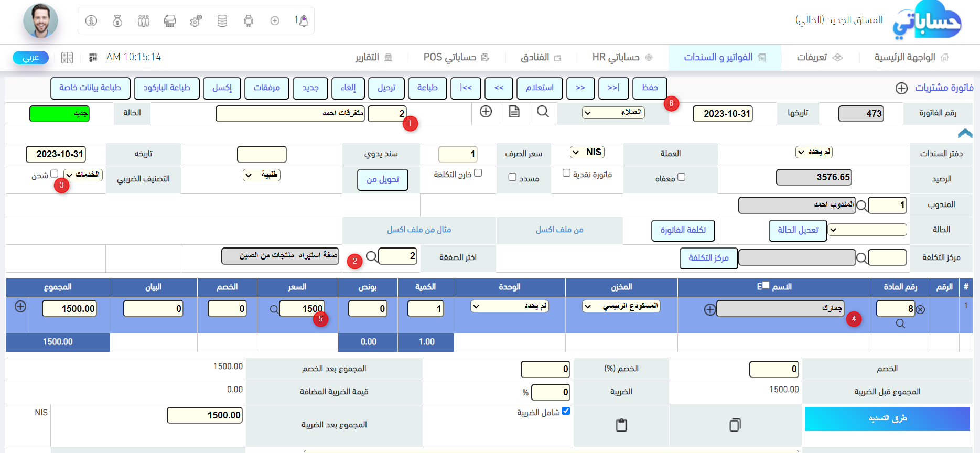Click the حفظ save button
The image size is (980, 453).
click(650, 88)
